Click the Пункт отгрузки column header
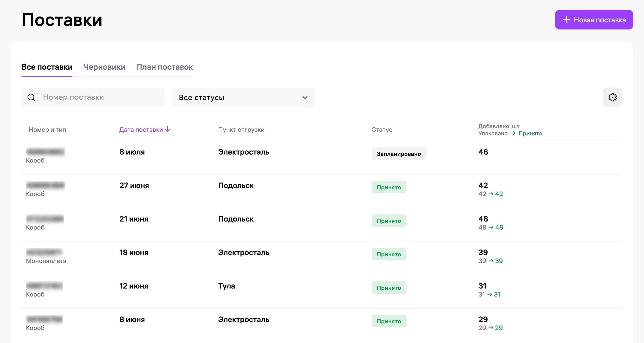644x343 pixels. (241, 130)
